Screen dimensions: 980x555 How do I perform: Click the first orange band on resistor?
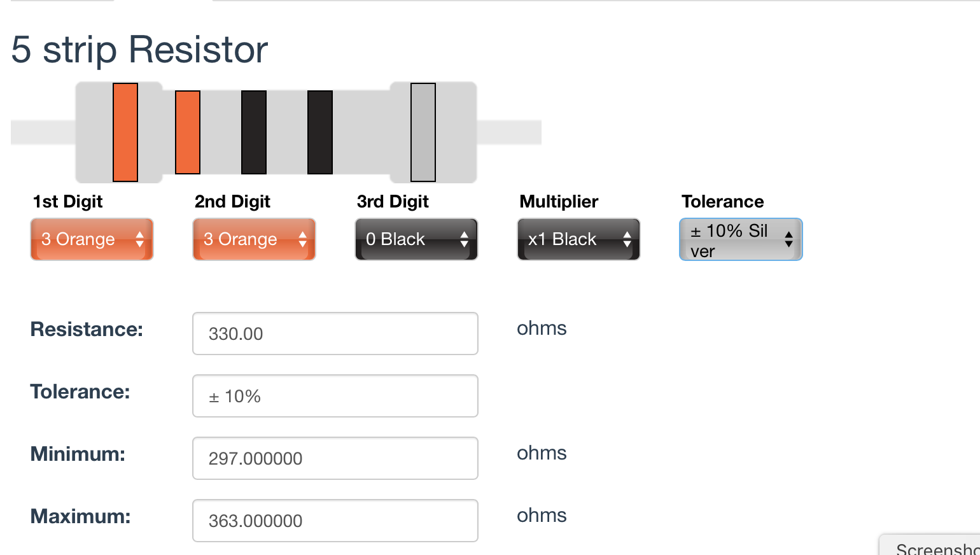[125, 132]
